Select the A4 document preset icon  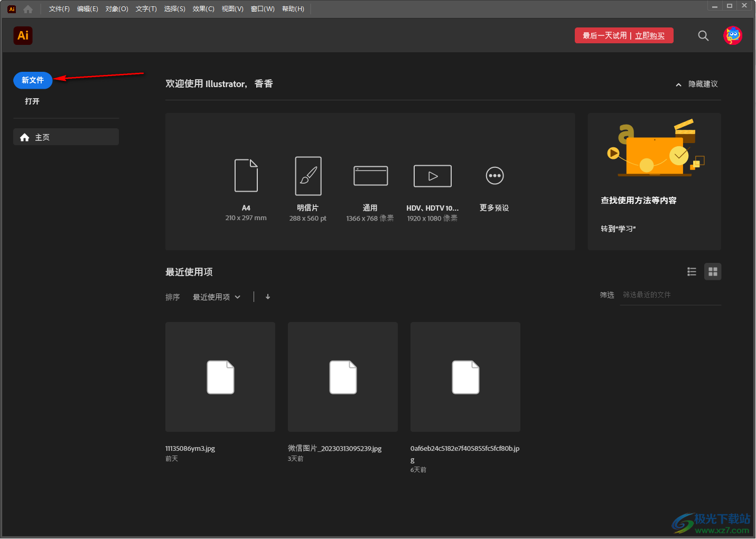pos(246,175)
